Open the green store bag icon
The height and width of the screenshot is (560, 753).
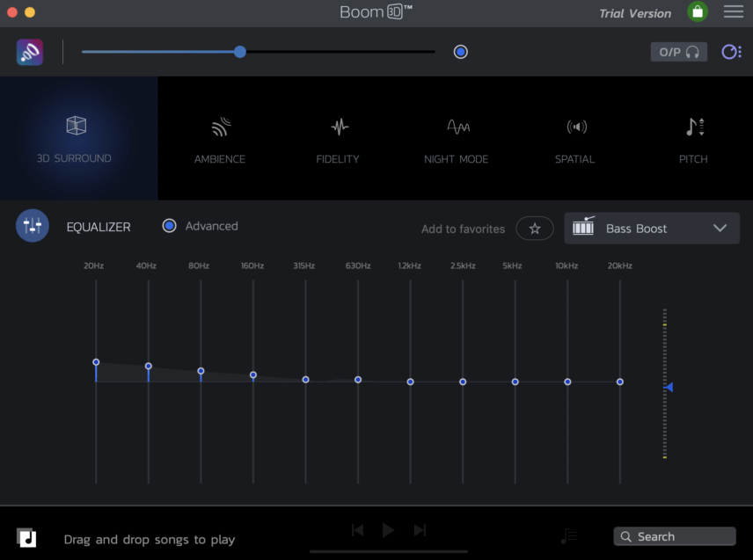pos(698,12)
